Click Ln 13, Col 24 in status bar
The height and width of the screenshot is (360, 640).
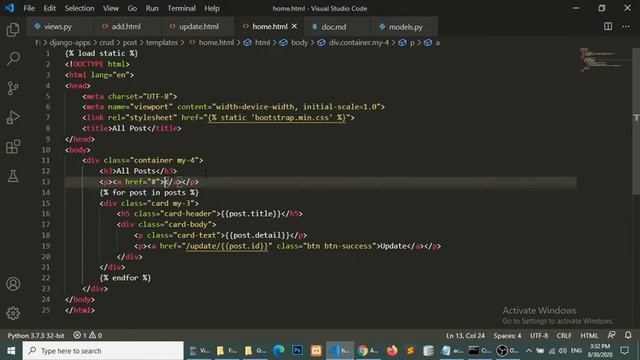[465, 336]
